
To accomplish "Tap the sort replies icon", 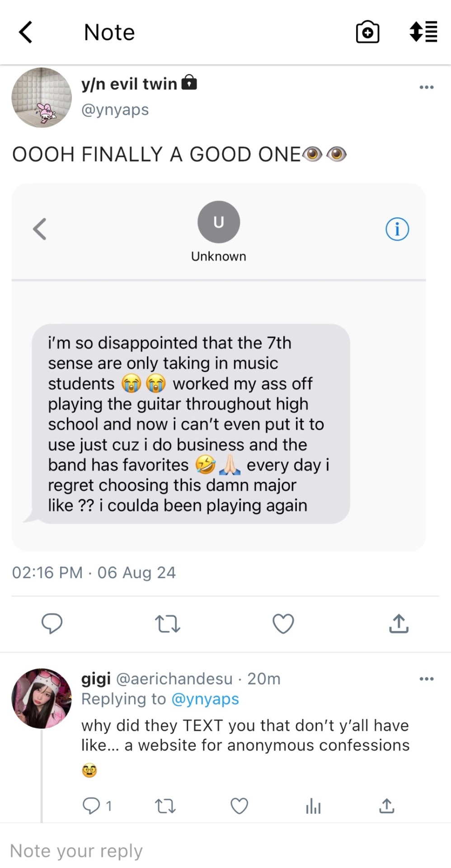I will pyautogui.click(x=423, y=32).
